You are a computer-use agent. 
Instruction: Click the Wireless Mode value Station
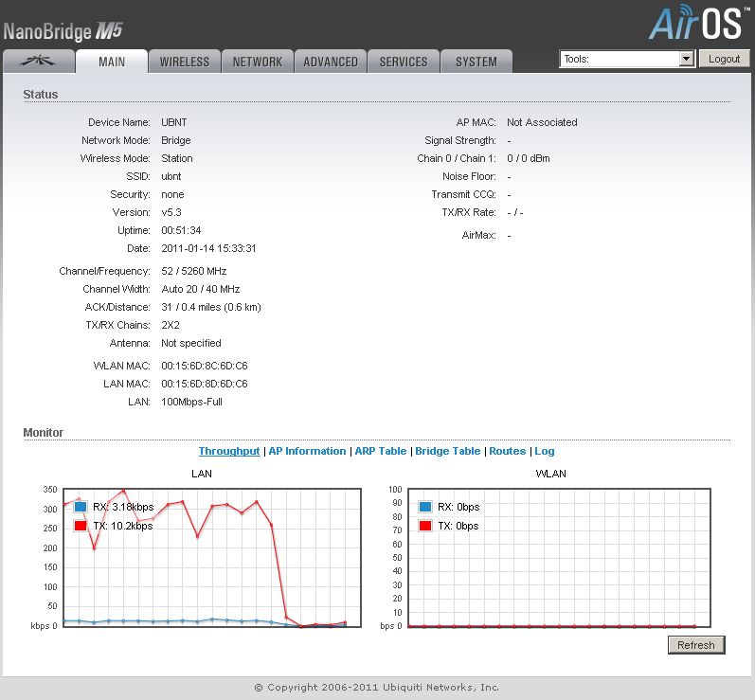tap(177, 158)
